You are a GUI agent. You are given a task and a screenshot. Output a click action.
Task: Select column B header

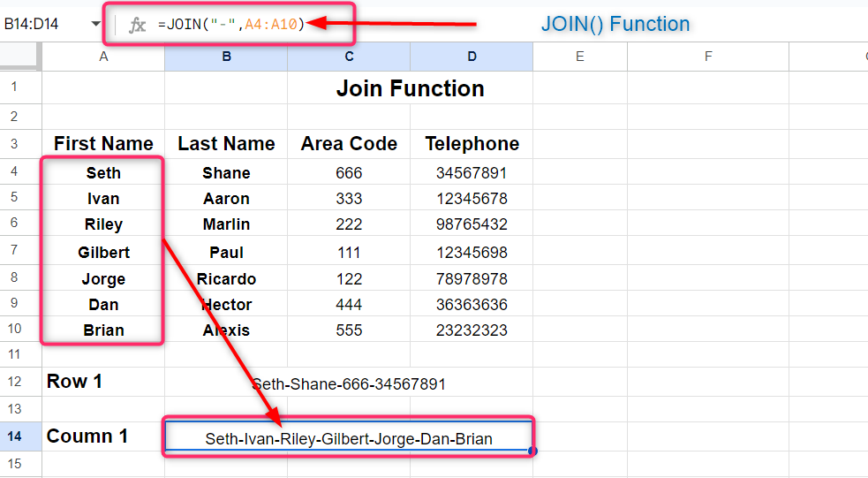(x=226, y=57)
